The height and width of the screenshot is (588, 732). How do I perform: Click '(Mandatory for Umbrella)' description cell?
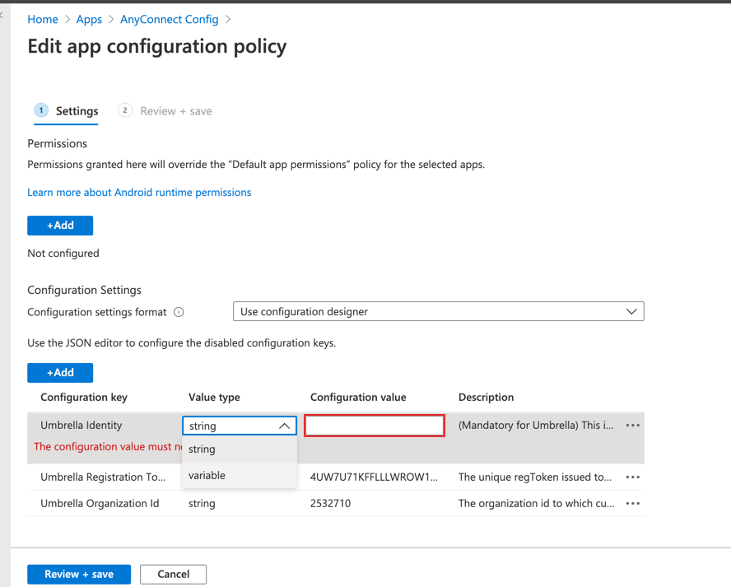(536, 426)
